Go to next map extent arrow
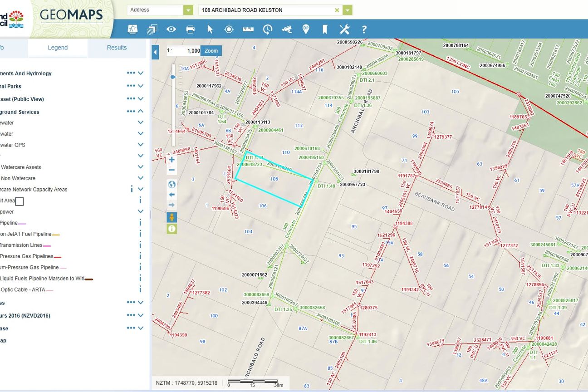588x392 pixels. tap(171, 205)
